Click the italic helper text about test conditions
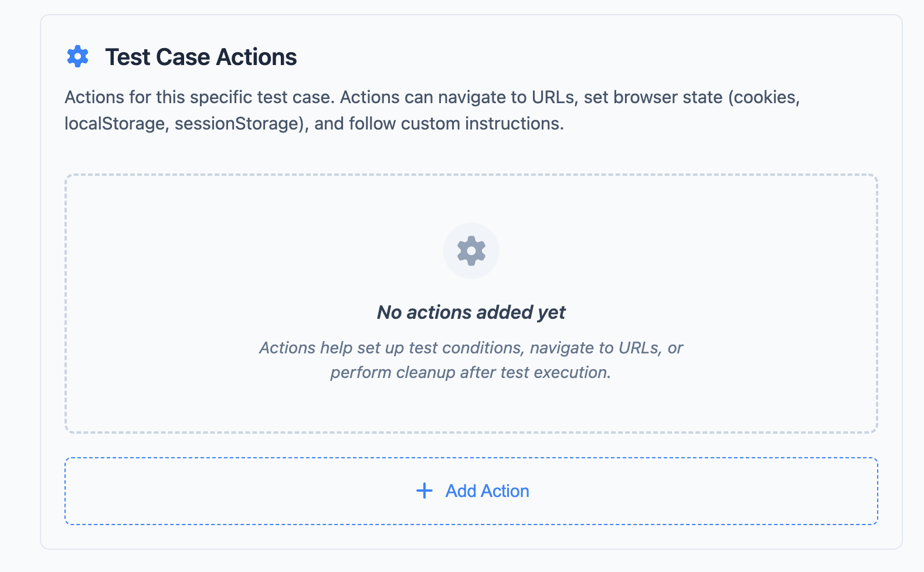The height and width of the screenshot is (572, 924). [x=471, y=359]
